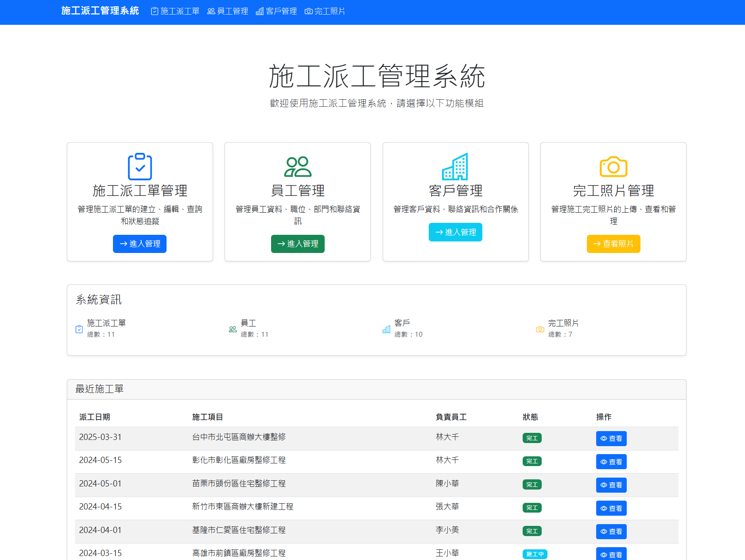Click 查看 for 基隆市仁愛區住宅整修工程

click(x=611, y=531)
